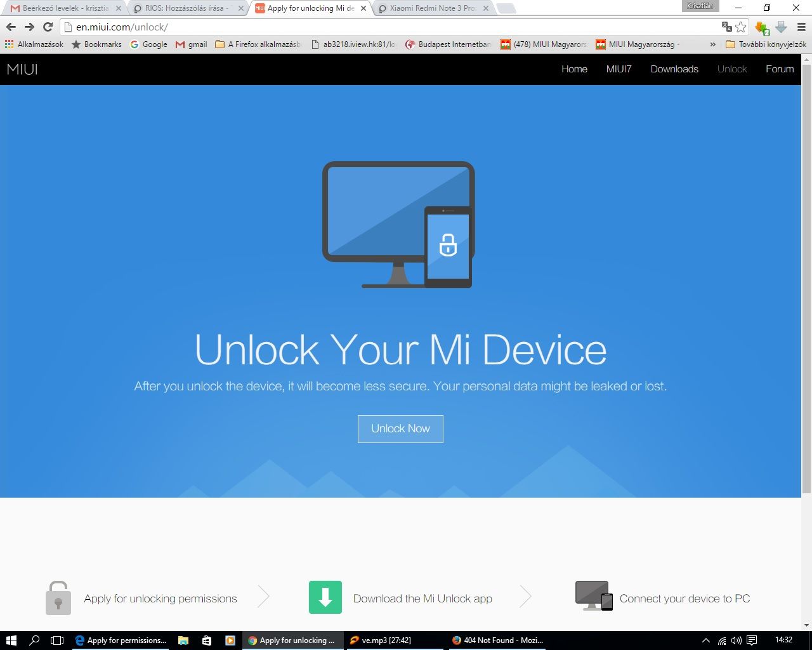This screenshot has width=812, height=650.
Task: Open the Windows Start menu
Action: 11,640
